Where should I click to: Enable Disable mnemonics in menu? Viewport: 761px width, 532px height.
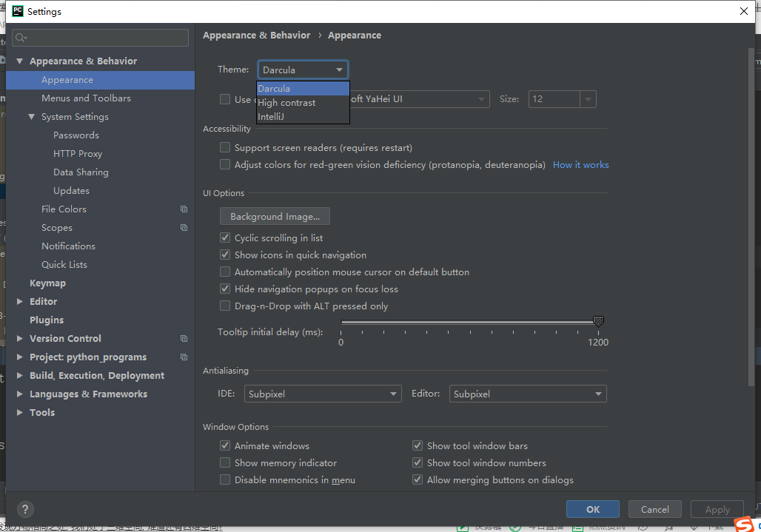coord(225,479)
